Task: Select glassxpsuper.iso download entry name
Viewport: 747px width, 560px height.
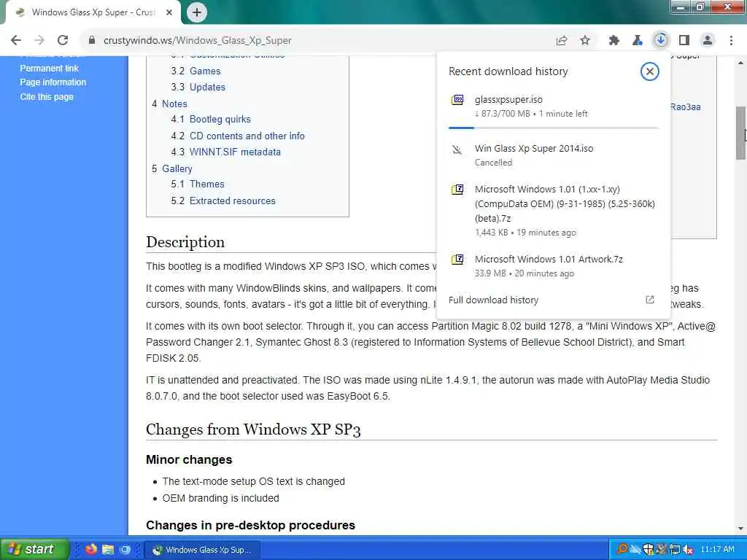Action: pyautogui.click(x=508, y=99)
